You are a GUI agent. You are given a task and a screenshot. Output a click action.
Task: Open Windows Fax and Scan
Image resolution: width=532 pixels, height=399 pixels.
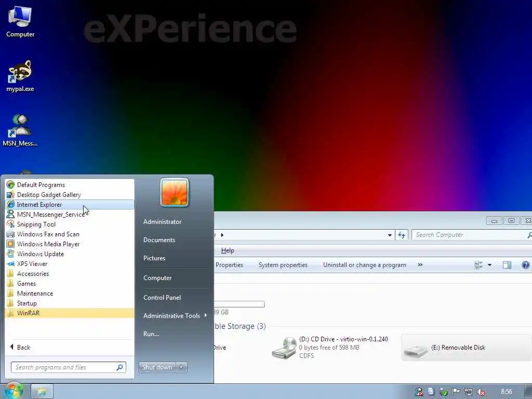pyautogui.click(x=70, y=234)
